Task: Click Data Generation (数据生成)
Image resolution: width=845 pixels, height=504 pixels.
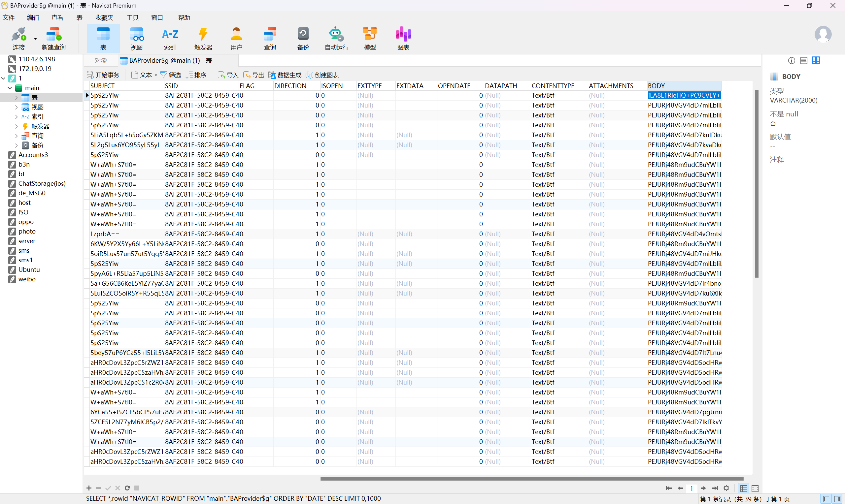Action: point(285,75)
